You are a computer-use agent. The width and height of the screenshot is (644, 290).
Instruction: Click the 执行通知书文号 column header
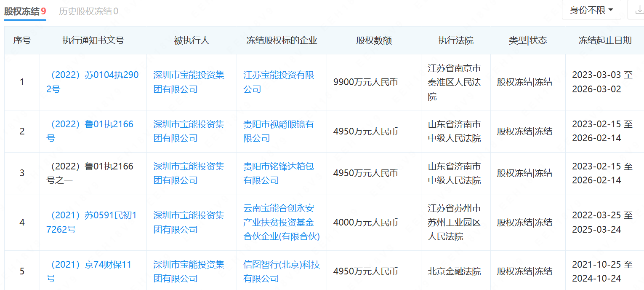coord(93,40)
